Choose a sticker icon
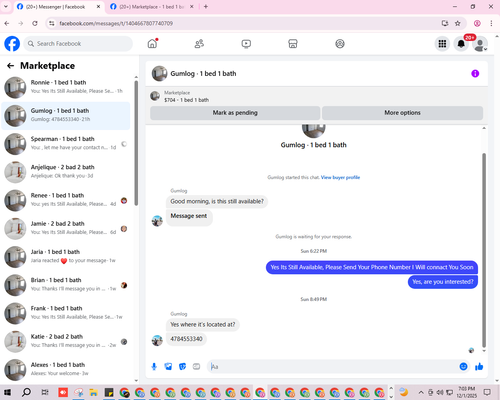The height and width of the screenshot is (400, 500). pyautogui.click(x=182, y=367)
